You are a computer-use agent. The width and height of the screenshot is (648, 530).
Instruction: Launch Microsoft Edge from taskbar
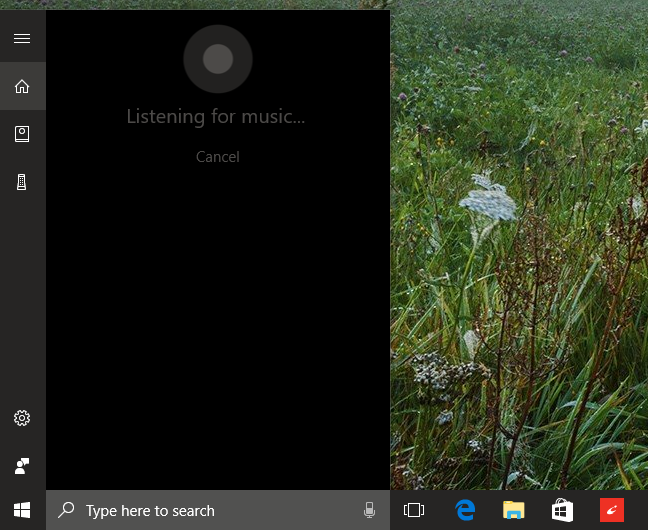[x=465, y=510]
